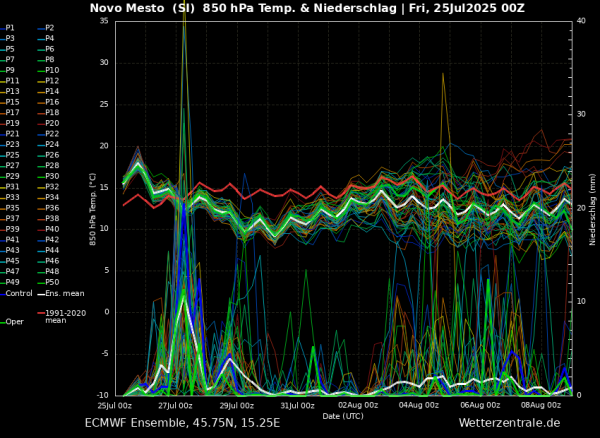Click the Niederschlag (mm) axis title

[x=592, y=209]
